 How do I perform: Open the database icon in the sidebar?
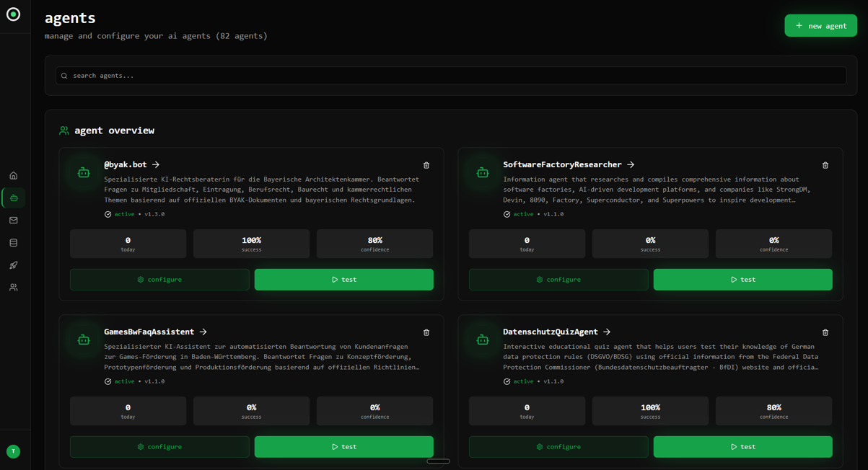click(14, 243)
